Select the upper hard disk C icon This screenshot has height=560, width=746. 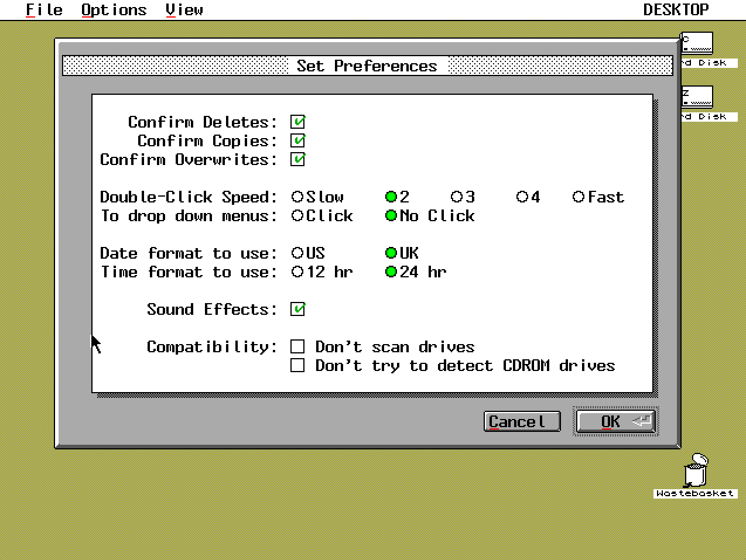697,44
